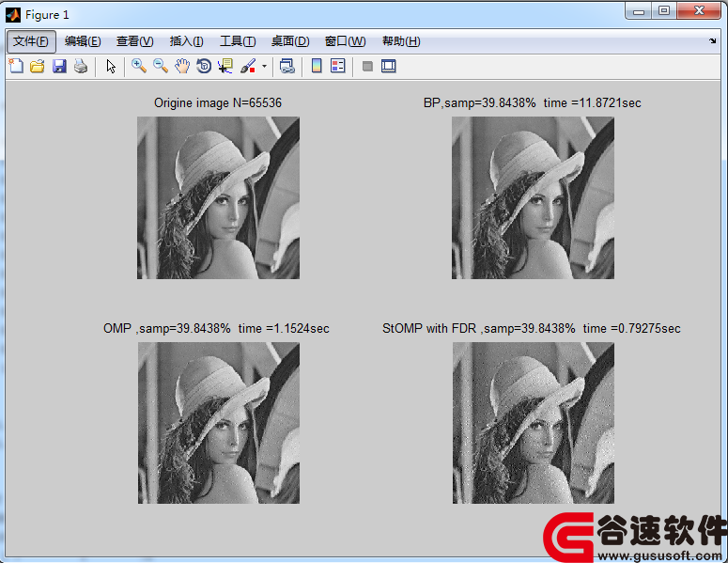Click the Hide Plot Tools icon
The image size is (728, 563).
[x=367, y=66]
